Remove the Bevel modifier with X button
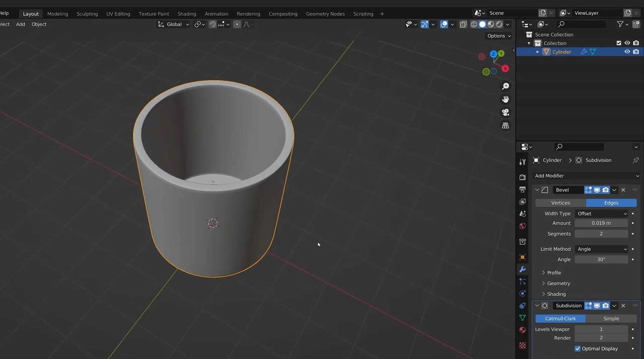 [x=623, y=190]
